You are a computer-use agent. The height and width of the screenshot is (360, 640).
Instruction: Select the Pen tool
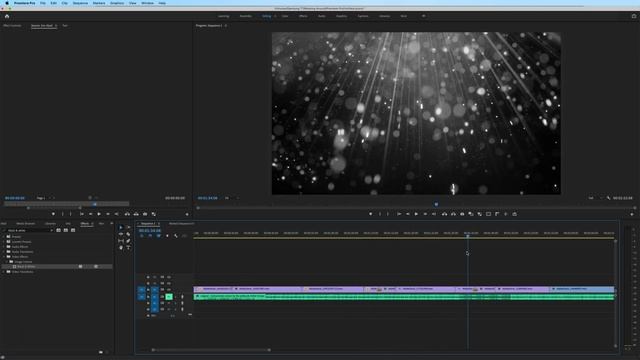[129, 241]
